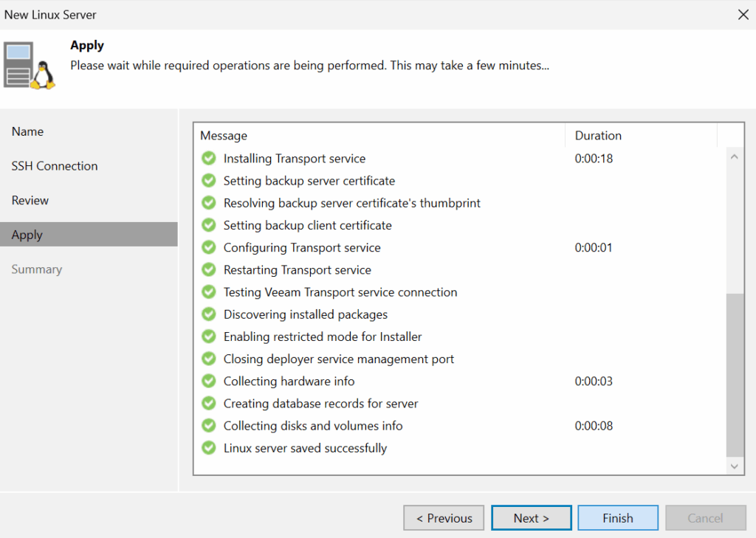Click the Previous button
This screenshot has width=756, height=538.
[444, 518]
